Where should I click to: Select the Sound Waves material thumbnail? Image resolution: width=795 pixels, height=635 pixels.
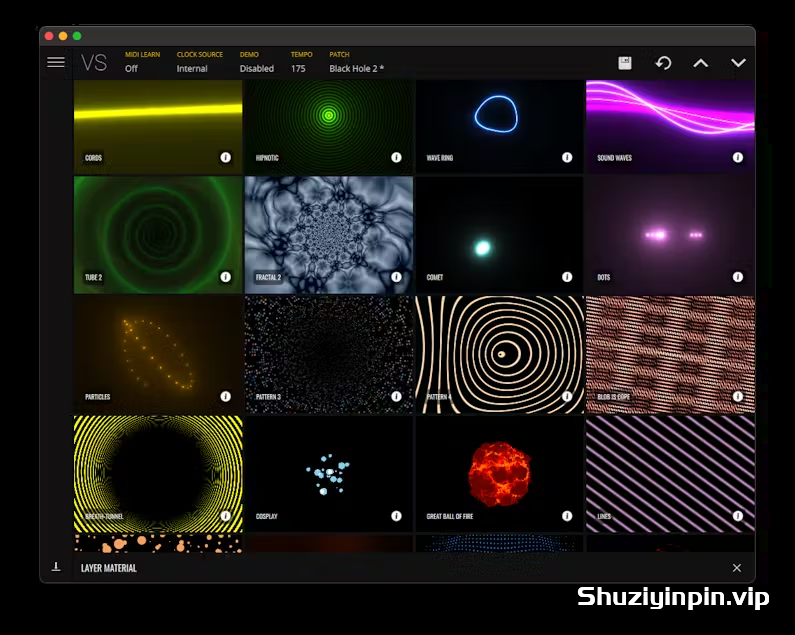pos(670,127)
